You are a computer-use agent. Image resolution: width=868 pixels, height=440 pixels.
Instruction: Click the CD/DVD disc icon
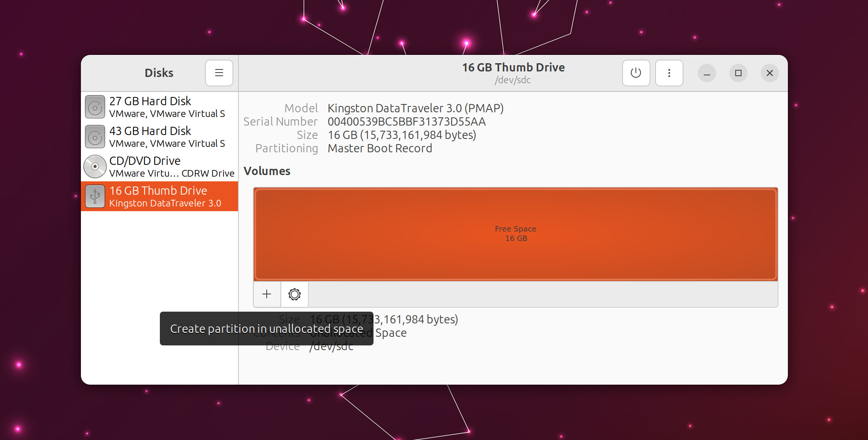[95, 166]
